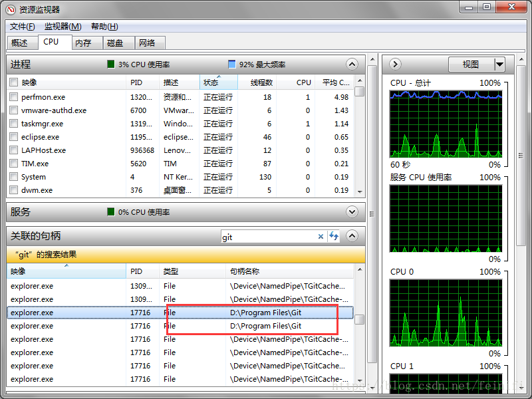532x399 pixels.
Task: Open the 视图 dropdown arrow
Action: click(499, 65)
